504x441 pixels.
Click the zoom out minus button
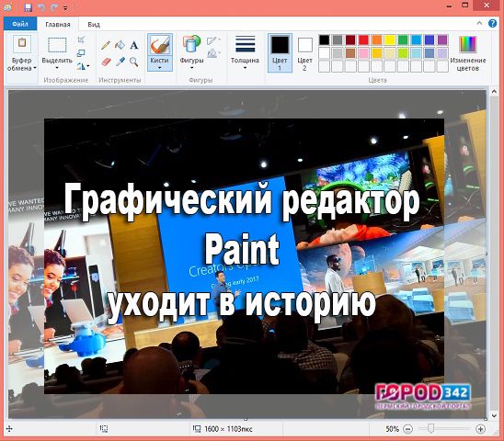click(x=408, y=429)
